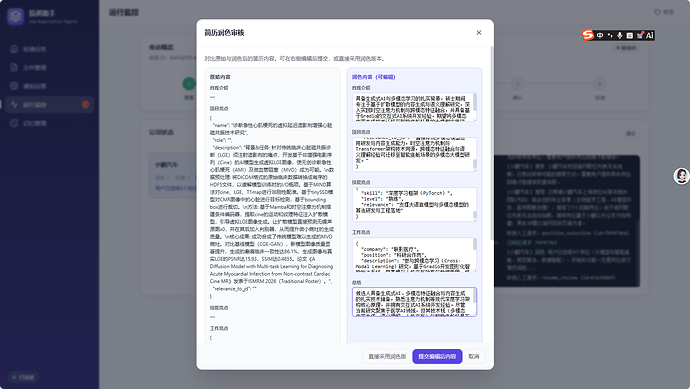690x389 pixels.
Task: Click the AI icon on the IME toolbar
Action: (650, 35)
